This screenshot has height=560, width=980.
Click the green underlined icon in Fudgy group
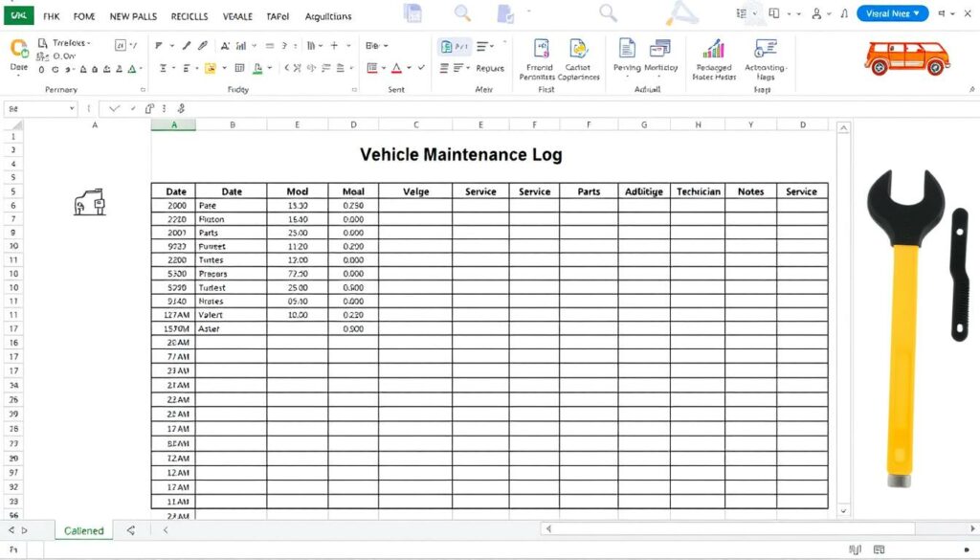258,68
